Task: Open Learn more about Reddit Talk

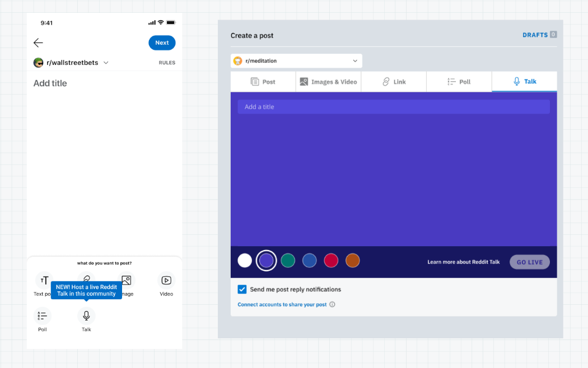Action: tap(463, 262)
